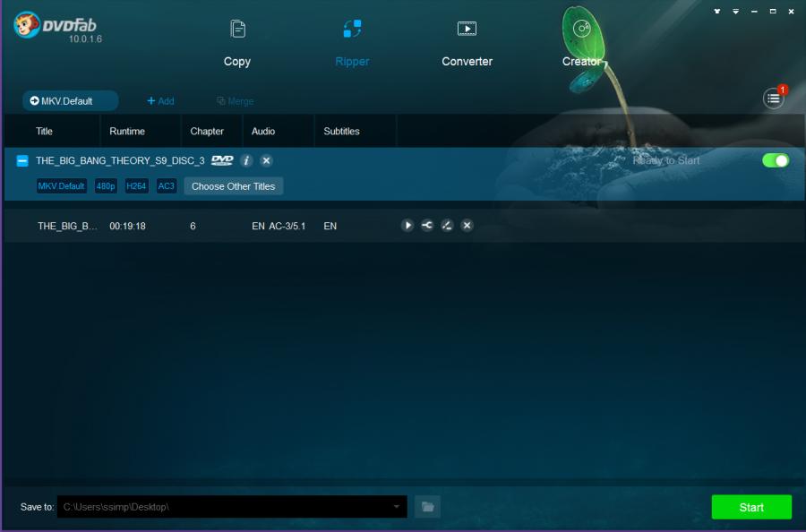Click the Title column header

(44, 131)
